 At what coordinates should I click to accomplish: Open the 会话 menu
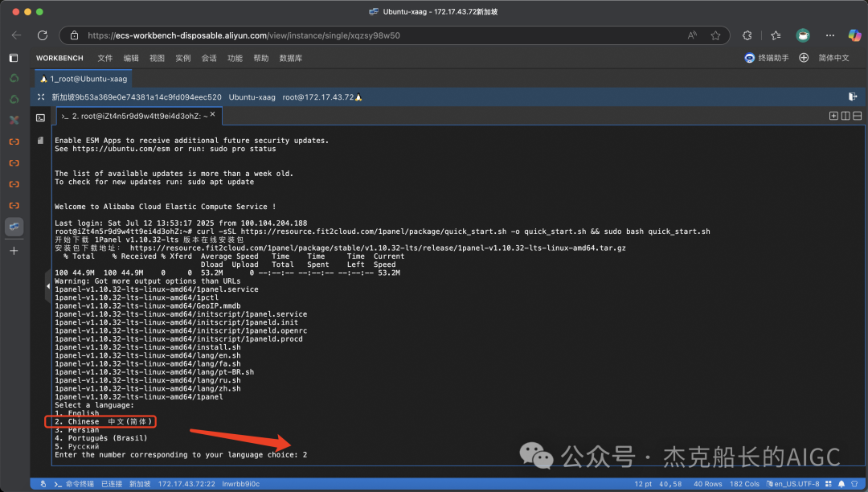209,58
